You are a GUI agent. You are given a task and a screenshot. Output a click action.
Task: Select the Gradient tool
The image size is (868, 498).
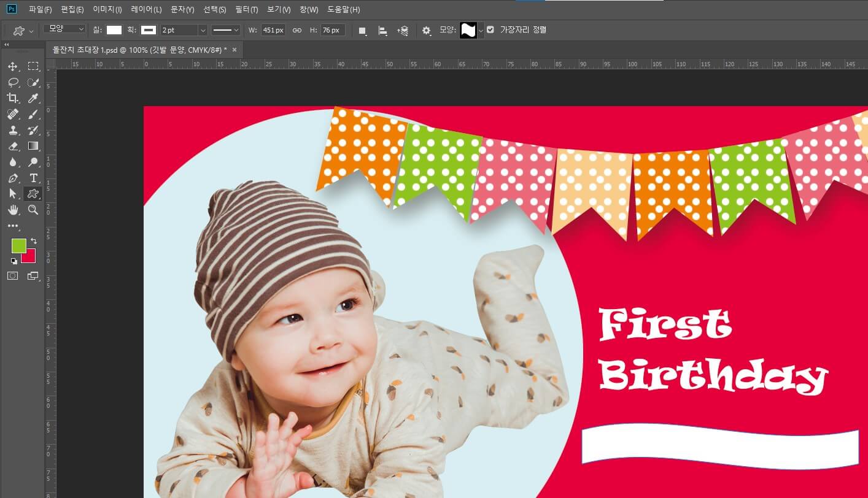tap(33, 146)
